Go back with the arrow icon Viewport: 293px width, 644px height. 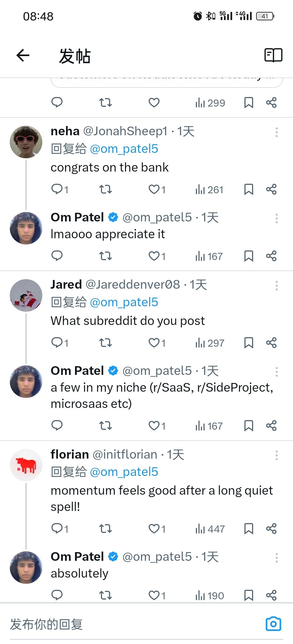(x=23, y=56)
